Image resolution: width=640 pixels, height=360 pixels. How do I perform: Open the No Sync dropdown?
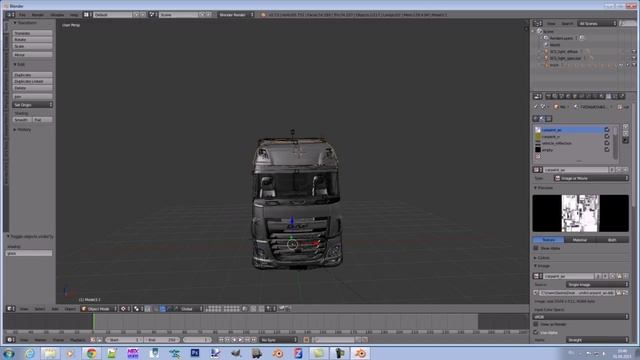coord(279,340)
